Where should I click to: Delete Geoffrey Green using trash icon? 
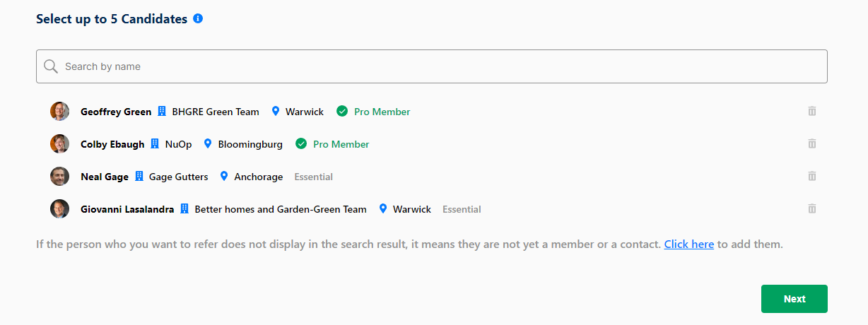(812, 111)
